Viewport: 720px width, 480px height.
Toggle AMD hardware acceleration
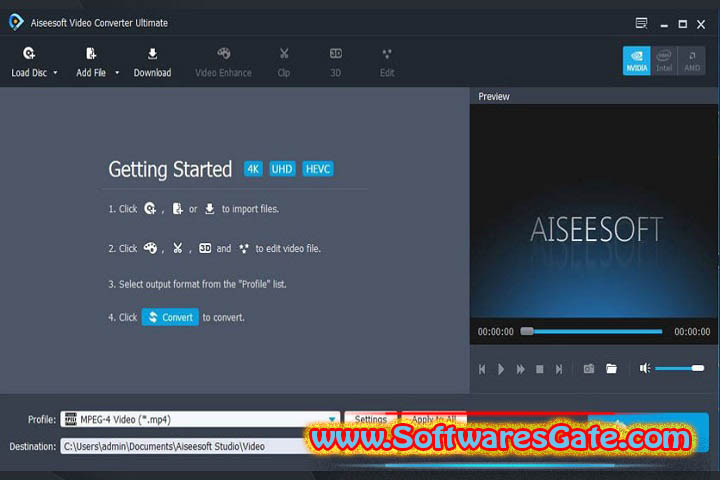tap(692, 60)
